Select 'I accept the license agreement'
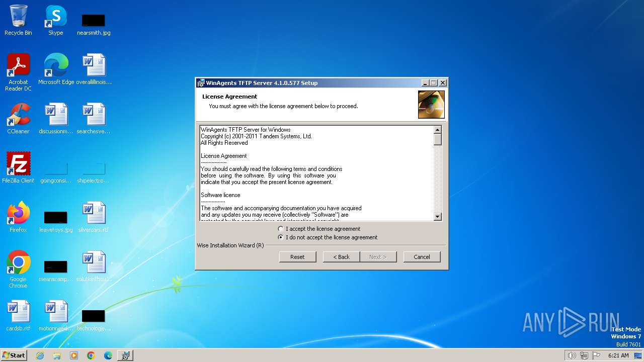Screen dimensions: 644x362 [x=319, y=229]
